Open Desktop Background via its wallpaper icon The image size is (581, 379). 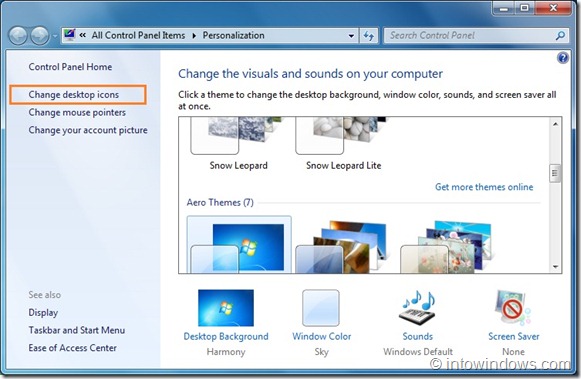point(226,308)
